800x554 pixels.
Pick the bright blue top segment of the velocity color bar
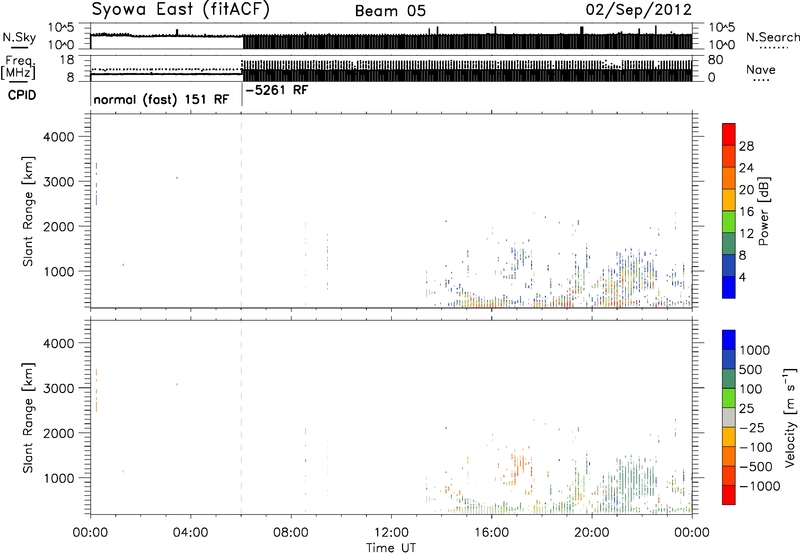click(x=729, y=340)
